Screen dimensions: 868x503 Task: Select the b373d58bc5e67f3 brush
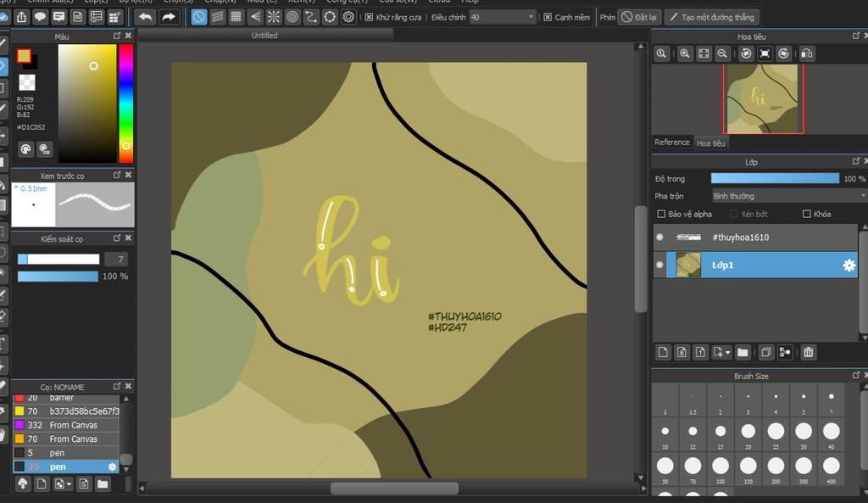coord(66,411)
